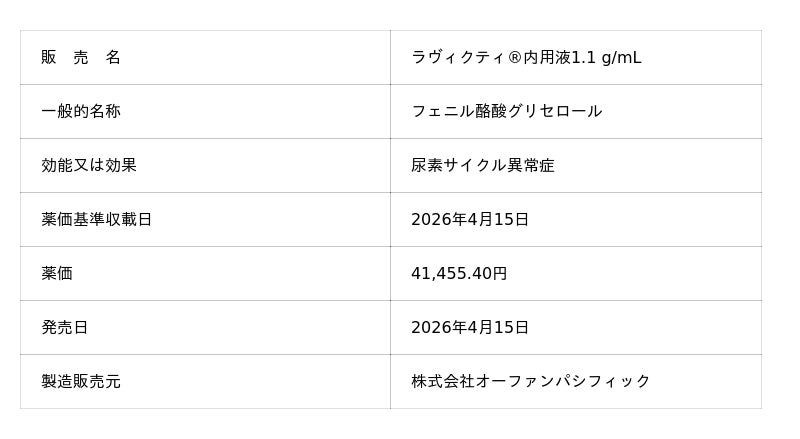This screenshot has height=439, width=800.
Task: Click the date beside 発売日
Action: [x=470, y=328]
